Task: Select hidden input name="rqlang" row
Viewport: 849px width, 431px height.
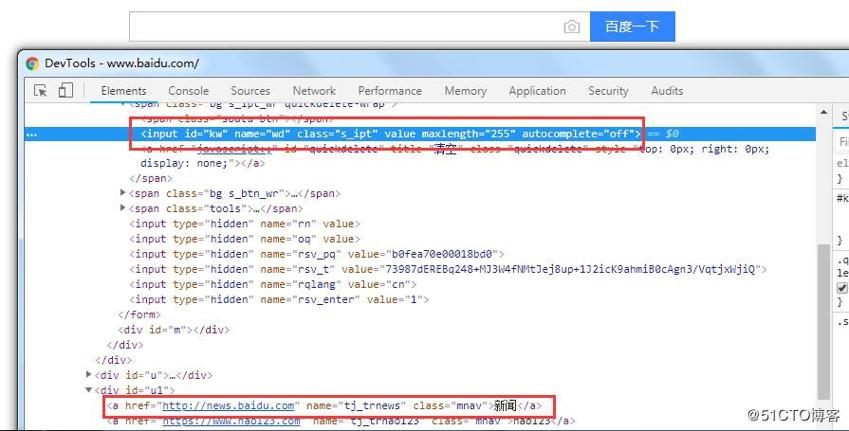Action: [x=273, y=284]
